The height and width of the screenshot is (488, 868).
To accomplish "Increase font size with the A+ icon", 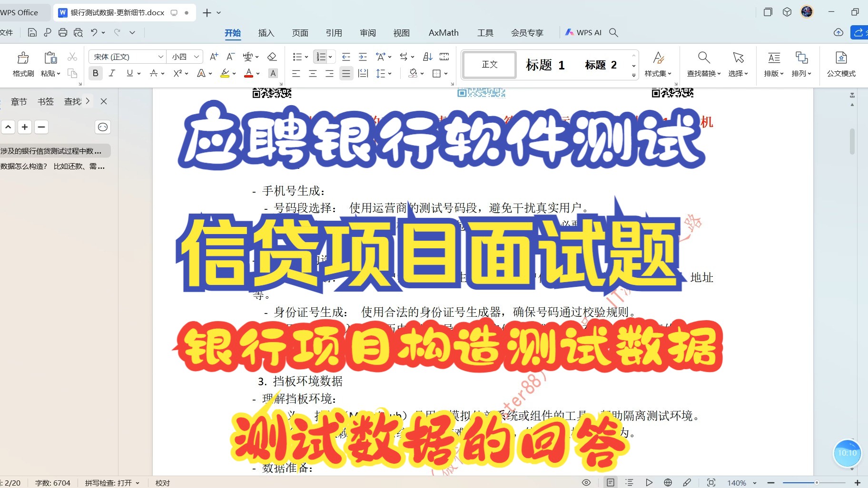I will coord(214,57).
